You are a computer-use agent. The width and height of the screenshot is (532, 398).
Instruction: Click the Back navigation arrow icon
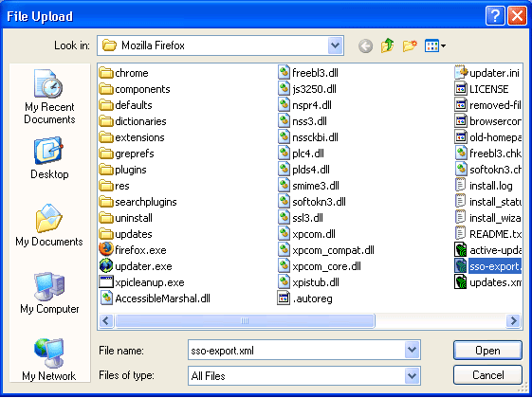tap(365, 45)
